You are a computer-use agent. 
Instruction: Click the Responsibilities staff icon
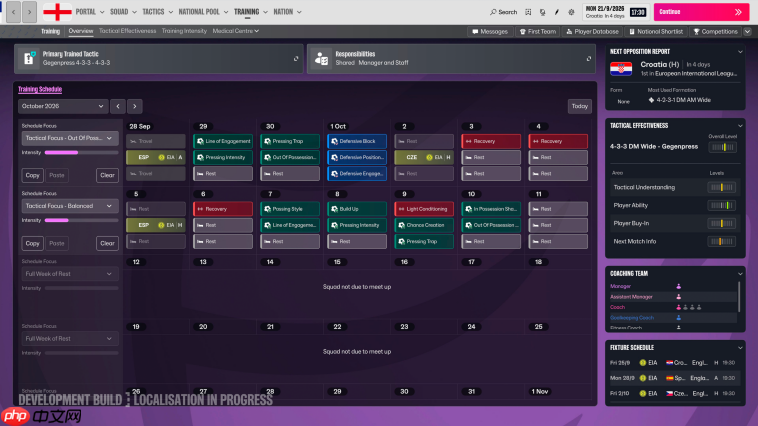click(321, 59)
